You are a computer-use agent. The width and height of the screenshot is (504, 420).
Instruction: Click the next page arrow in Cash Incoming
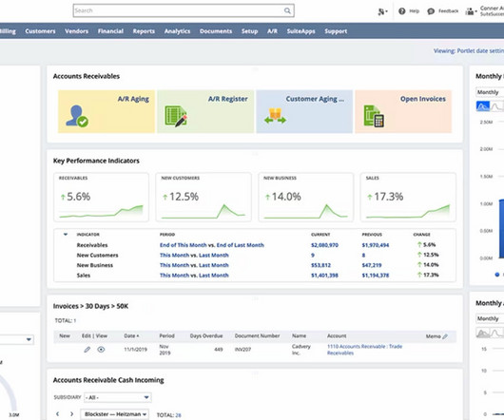coord(71,414)
